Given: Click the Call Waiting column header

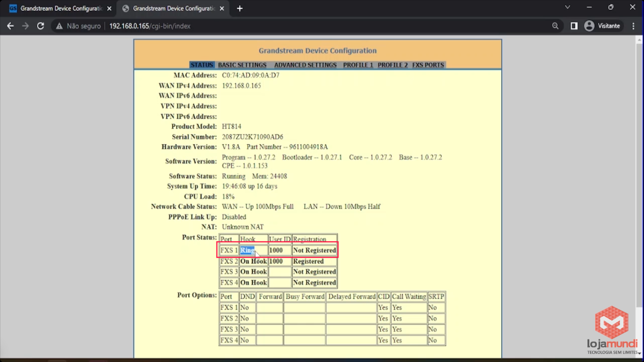Looking at the screenshot, I should coord(409,296).
